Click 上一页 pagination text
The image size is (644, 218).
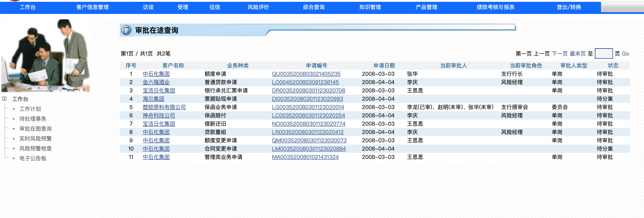(x=542, y=54)
